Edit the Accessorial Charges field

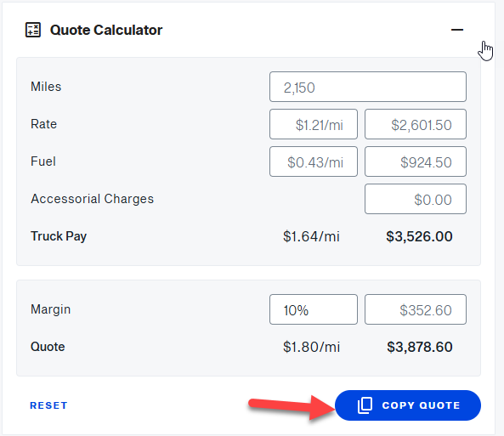tap(416, 199)
